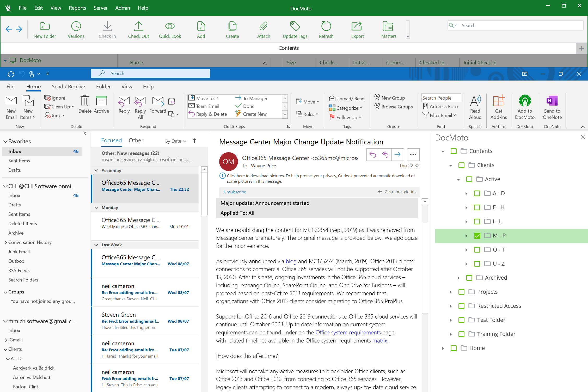
Task: Delete the selected message
Action: pos(85,104)
